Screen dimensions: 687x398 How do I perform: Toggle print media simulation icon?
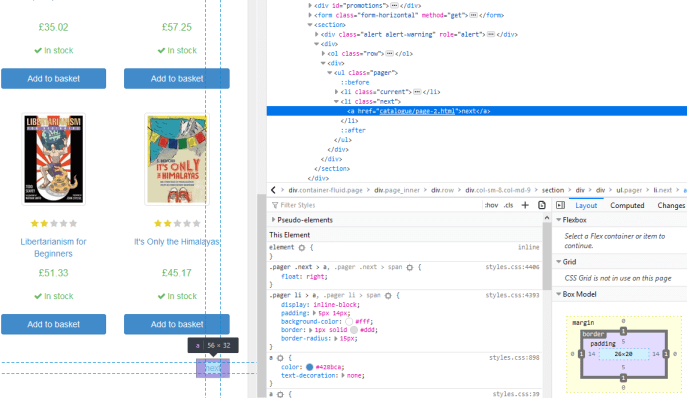click(542, 205)
